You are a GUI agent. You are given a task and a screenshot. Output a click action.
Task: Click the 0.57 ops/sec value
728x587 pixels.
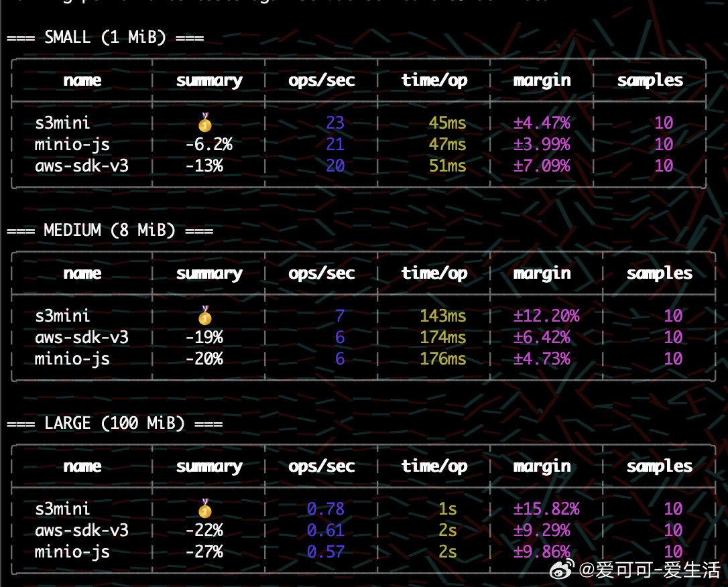point(326,551)
